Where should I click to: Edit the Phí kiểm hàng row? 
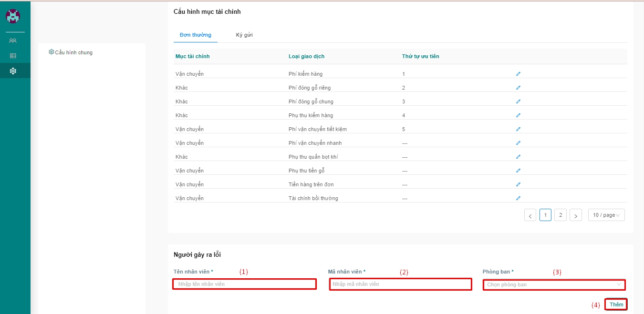(x=518, y=74)
